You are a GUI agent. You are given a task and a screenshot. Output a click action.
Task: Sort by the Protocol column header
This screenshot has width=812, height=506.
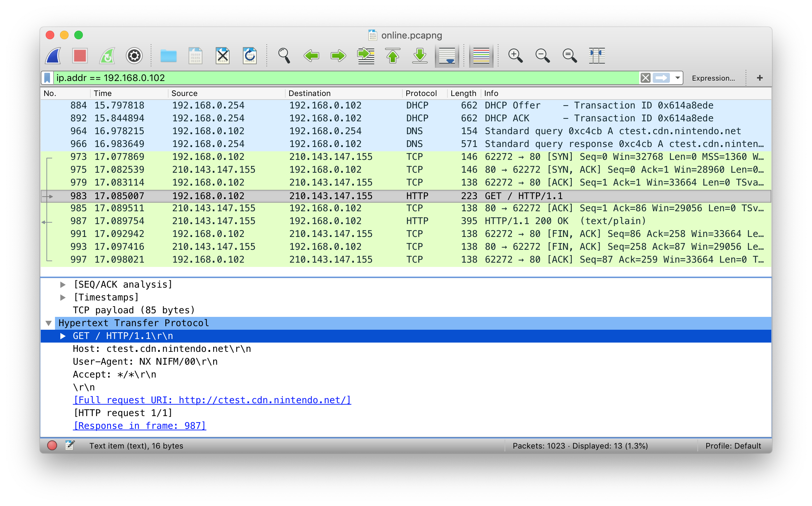coord(421,93)
